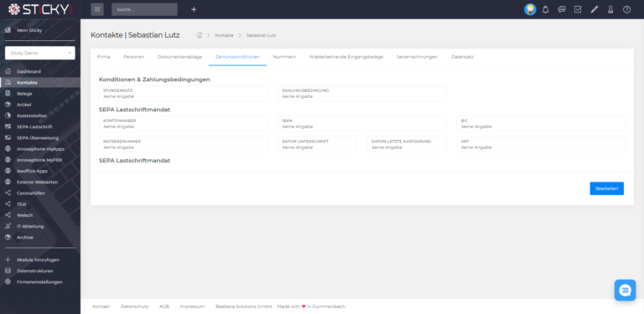
Task: Go to home via breadcrumb house icon
Action: coord(200,35)
